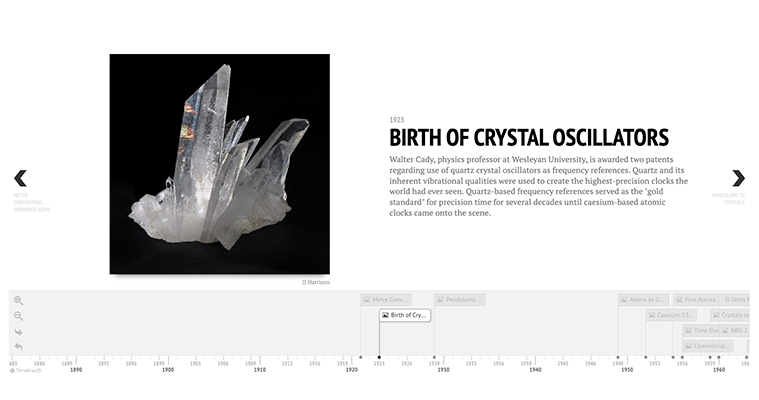Image resolution: width=759 pixels, height=400 pixels.
Task: Go to the previous slide with left chevron
Action: 20,178
